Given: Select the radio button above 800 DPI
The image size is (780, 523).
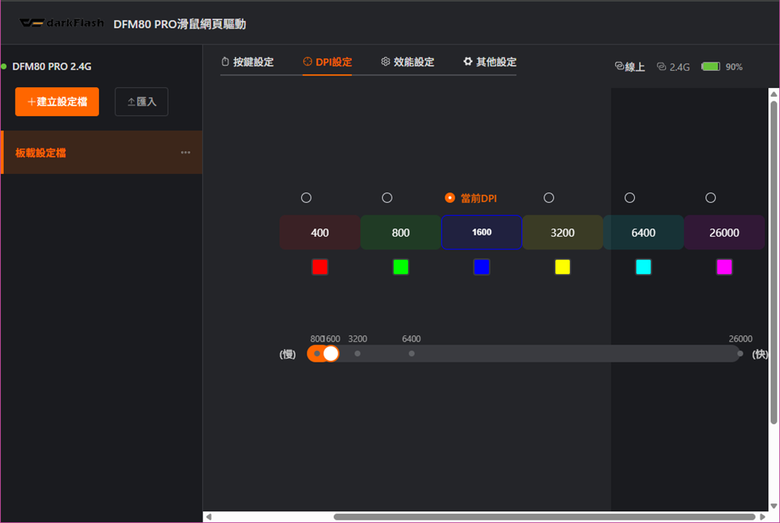Looking at the screenshot, I should [387, 198].
